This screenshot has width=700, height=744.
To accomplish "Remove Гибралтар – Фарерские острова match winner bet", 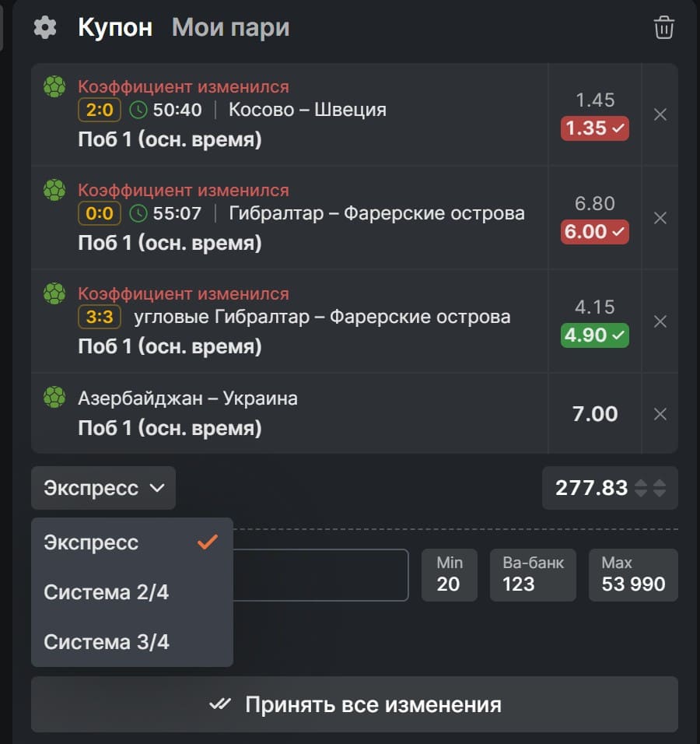I will coord(660,218).
